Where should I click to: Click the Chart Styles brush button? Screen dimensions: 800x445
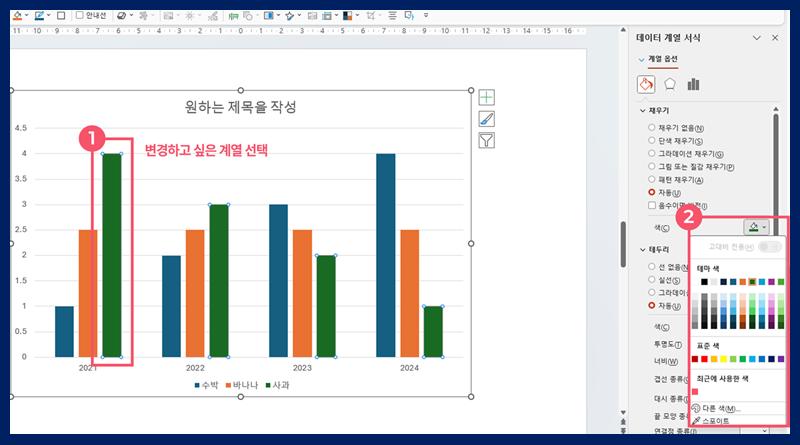486,119
